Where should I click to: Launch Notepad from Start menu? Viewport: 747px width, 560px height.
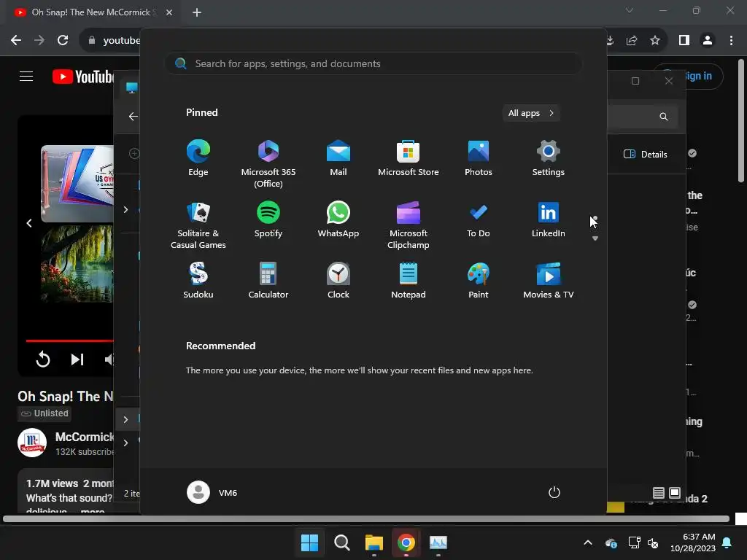coord(409,281)
